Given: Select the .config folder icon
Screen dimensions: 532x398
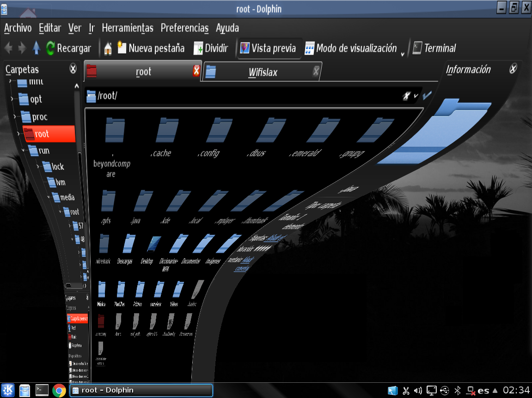Looking at the screenshot, I should [219, 130].
